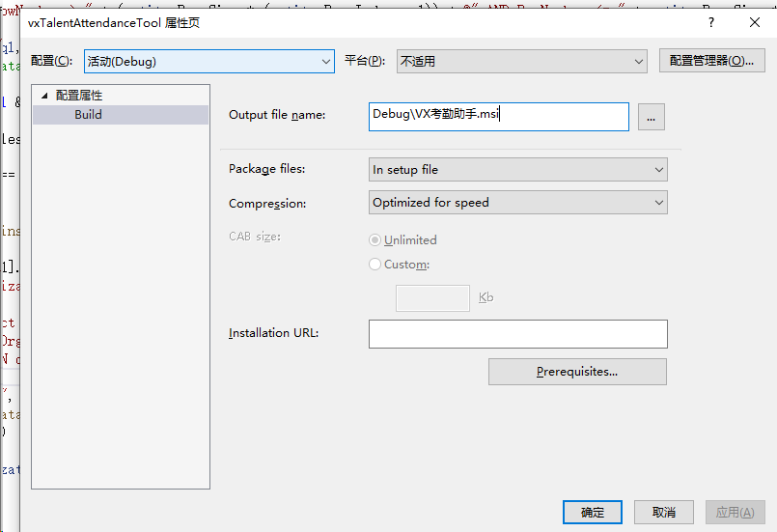Choose the Custom CAB size radio button
Screen dimensions: 777x532
(x=375, y=265)
